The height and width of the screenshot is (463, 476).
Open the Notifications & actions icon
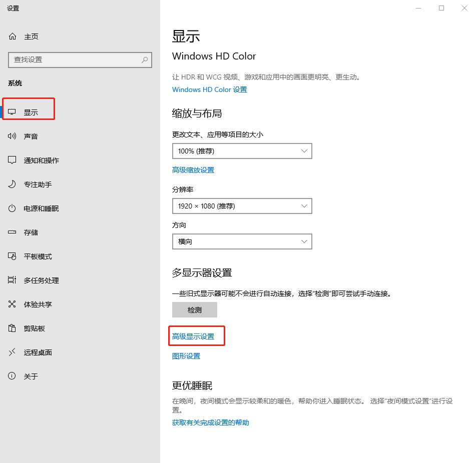13,160
